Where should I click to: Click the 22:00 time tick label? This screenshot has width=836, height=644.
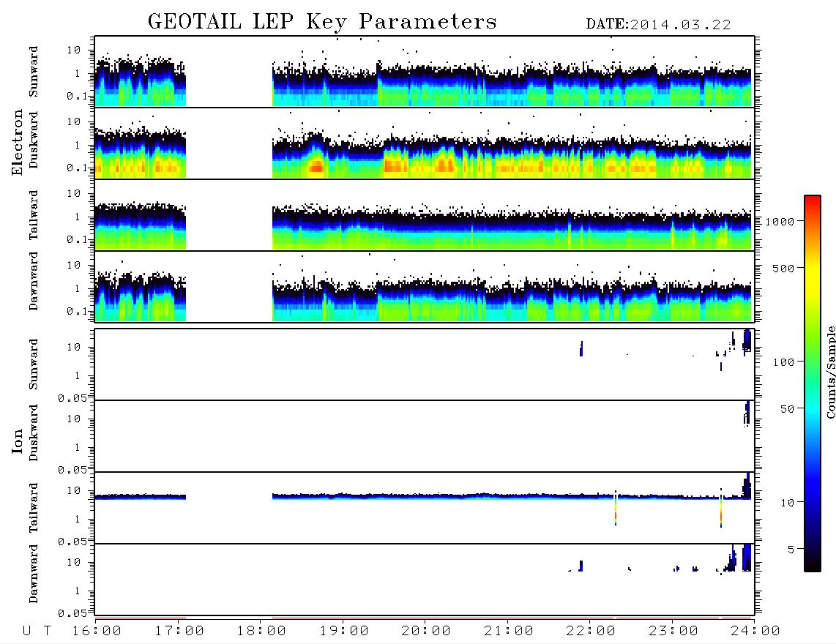tap(591, 632)
